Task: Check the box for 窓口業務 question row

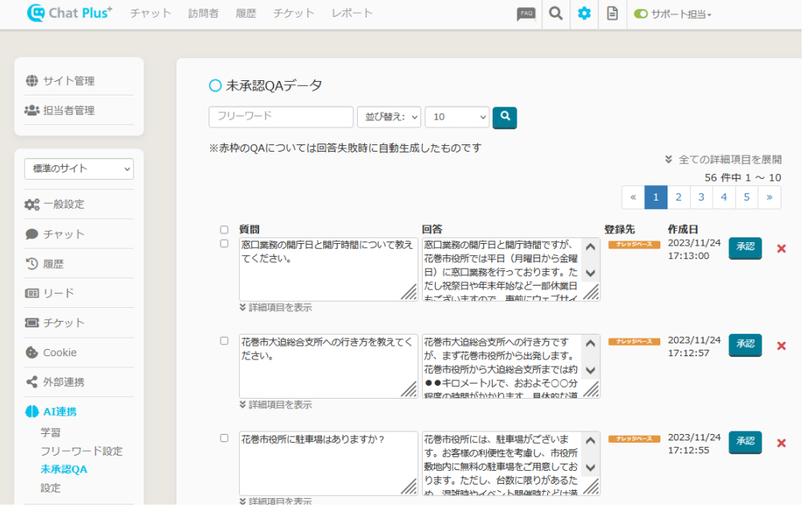Action: pyautogui.click(x=224, y=243)
